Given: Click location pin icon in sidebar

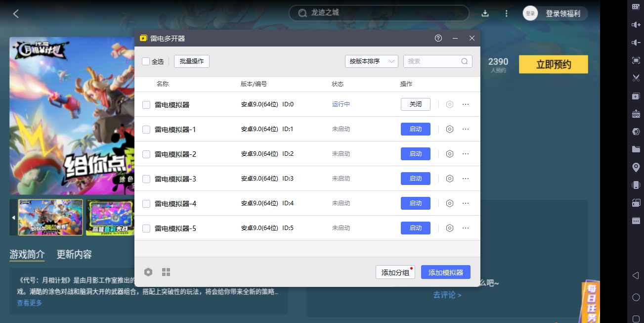Looking at the screenshot, I should [636, 167].
